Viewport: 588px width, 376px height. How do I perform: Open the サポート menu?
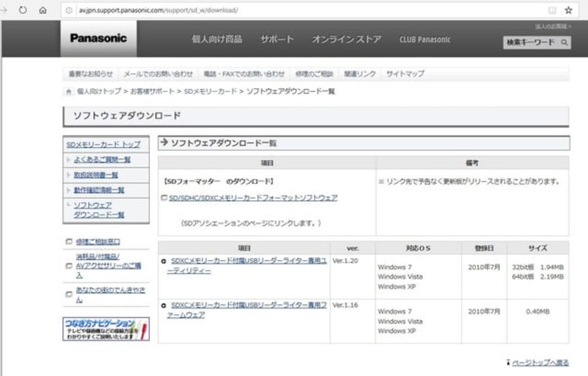pos(277,39)
